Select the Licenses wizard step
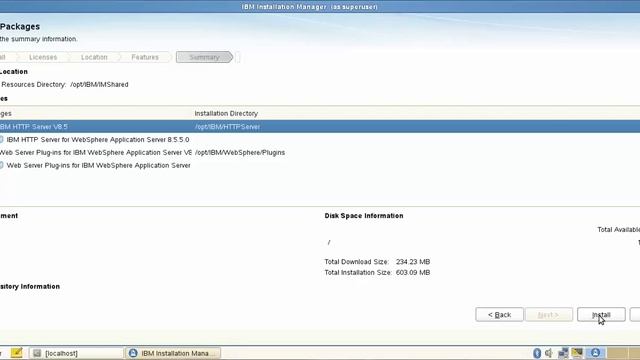 click(x=43, y=57)
